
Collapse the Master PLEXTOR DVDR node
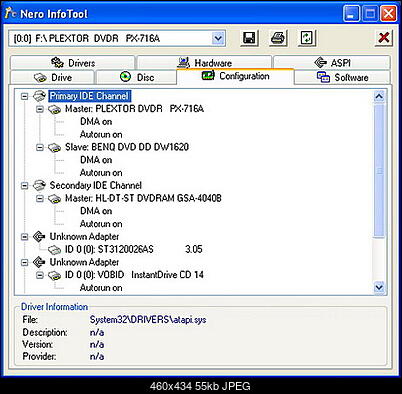[x=40, y=109]
